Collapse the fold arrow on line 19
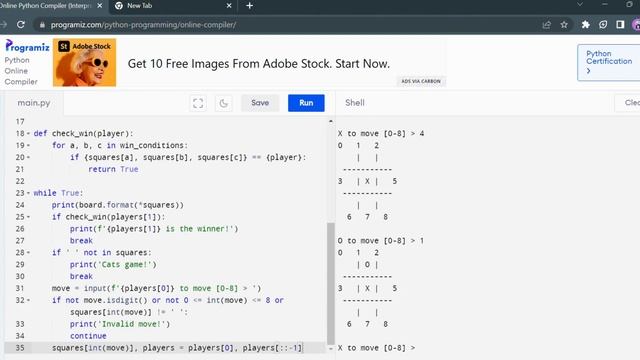The image size is (640, 360). (28, 145)
